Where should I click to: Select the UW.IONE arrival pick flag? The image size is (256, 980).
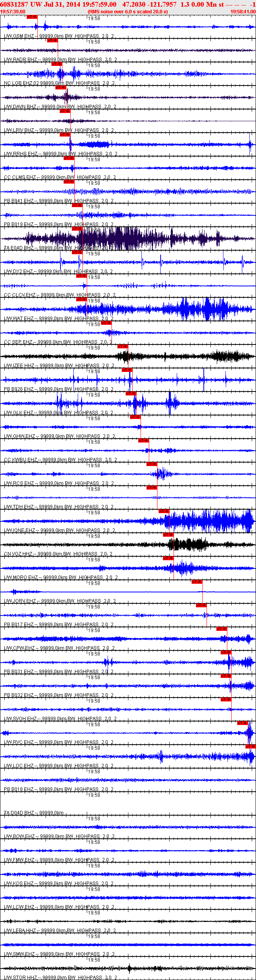(164, 511)
